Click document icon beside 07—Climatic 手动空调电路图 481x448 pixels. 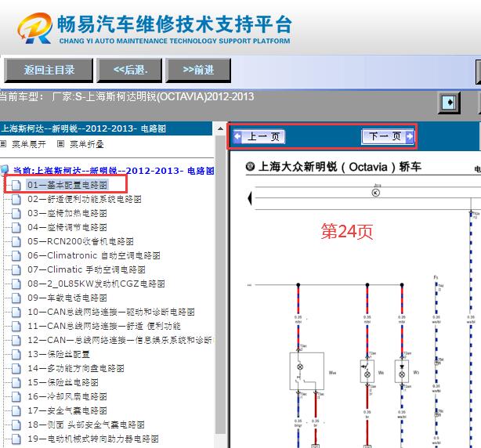click(16, 270)
